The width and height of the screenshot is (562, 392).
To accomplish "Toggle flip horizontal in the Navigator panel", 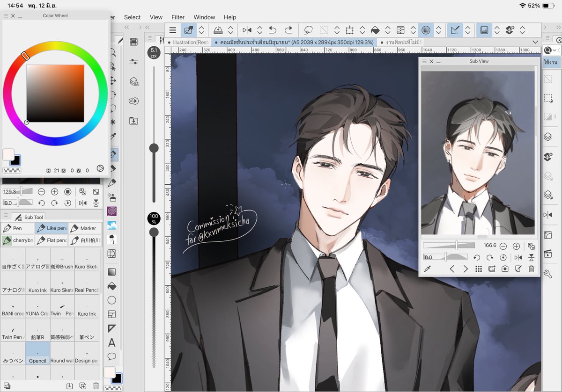I will [x=83, y=203].
